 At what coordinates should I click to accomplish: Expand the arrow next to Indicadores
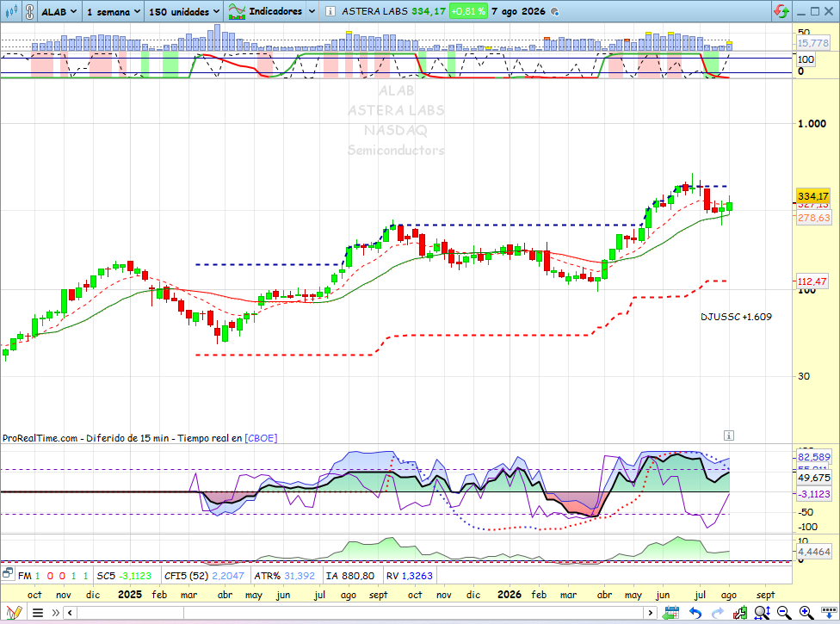(x=312, y=11)
